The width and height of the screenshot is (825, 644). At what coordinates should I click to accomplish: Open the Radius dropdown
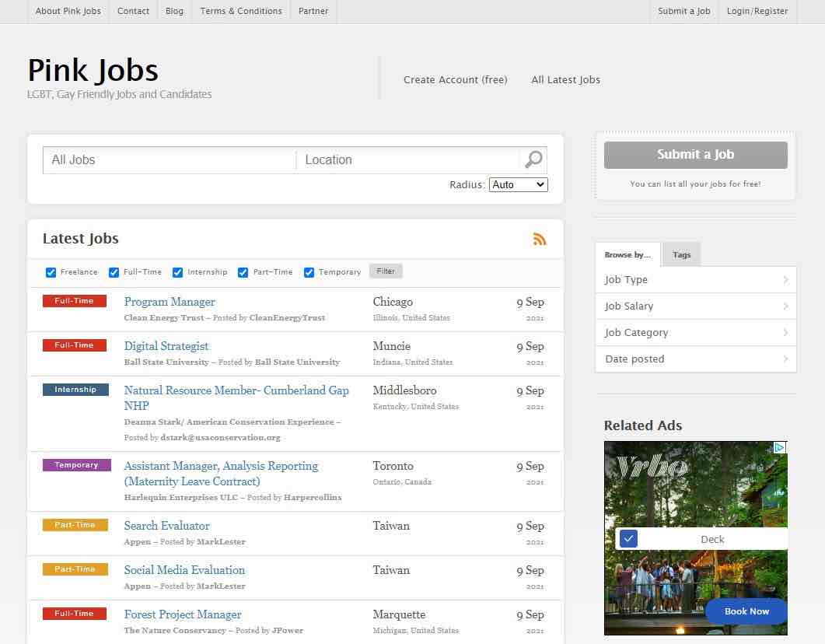[519, 184]
